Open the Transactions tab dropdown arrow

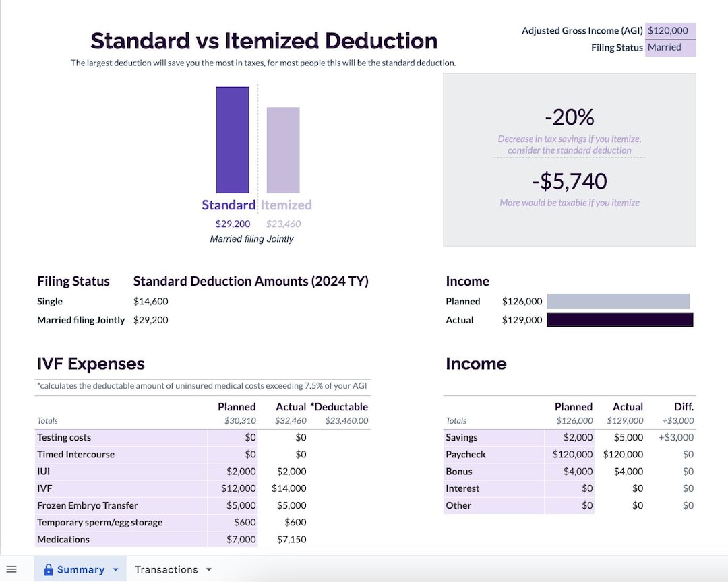tap(208, 569)
